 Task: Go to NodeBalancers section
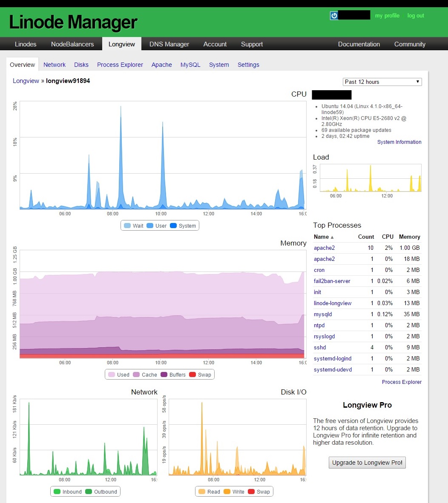pyautogui.click(x=72, y=44)
